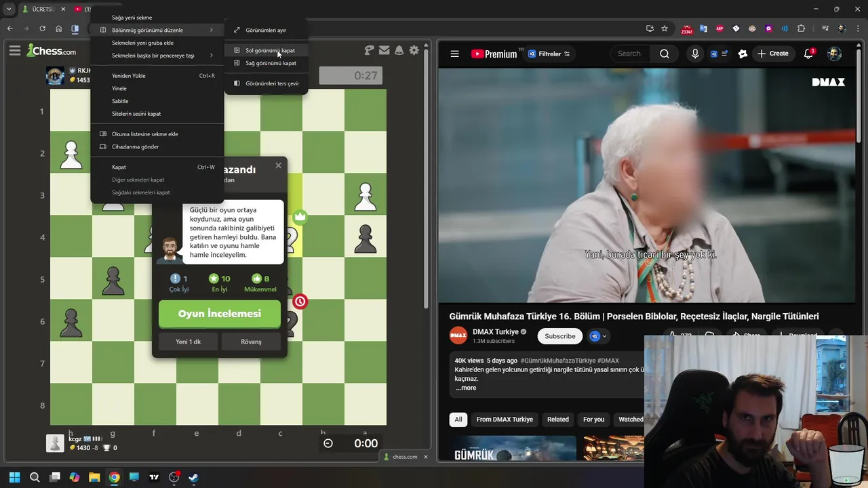Open TradingView from taskbar
Image resolution: width=868 pixels, height=488 pixels.
154,477
